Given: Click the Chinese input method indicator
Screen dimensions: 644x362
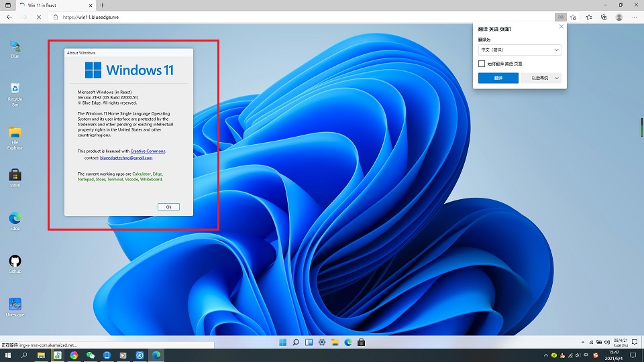Looking at the screenshot, I should (586, 355).
